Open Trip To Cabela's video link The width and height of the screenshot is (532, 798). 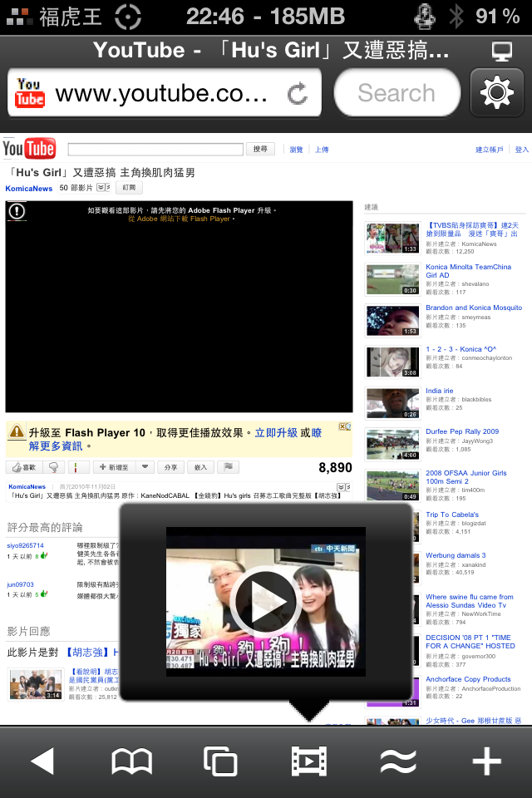click(452, 515)
